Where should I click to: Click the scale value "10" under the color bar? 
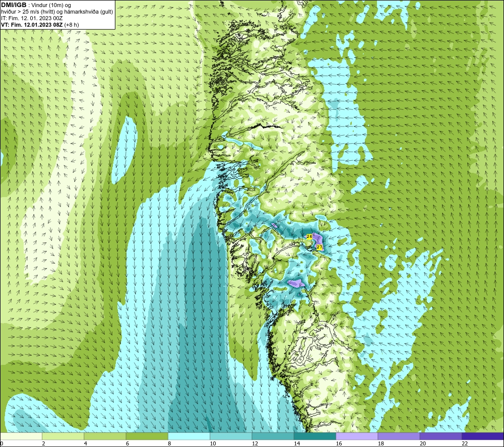click(213, 443)
